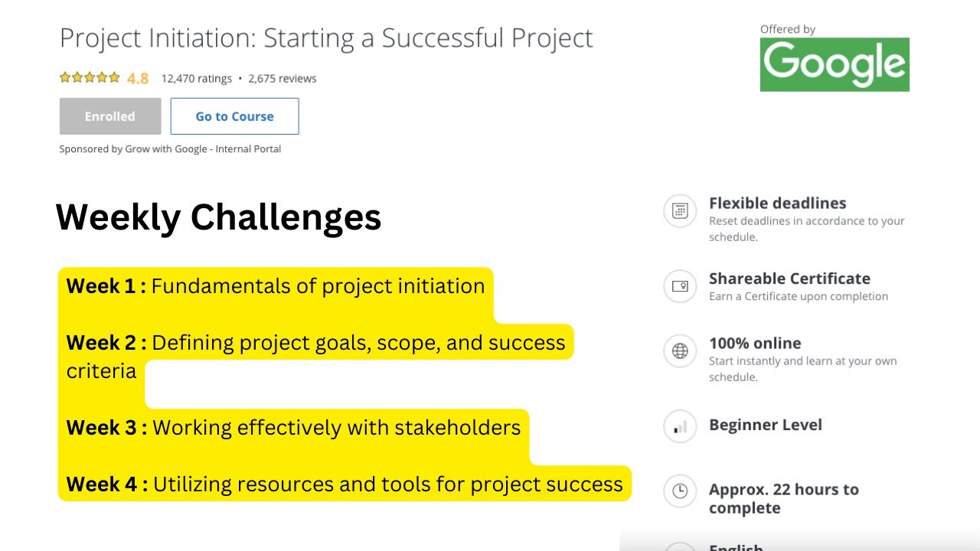Screen dimensions: 980x551
Task: Click the Beginner Level bar chart icon
Action: coord(680,426)
